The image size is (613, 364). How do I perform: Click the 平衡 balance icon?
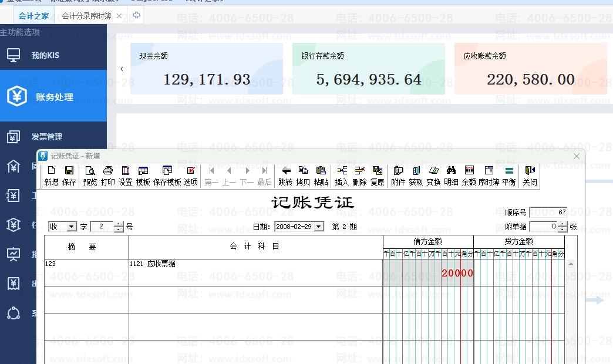point(509,176)
